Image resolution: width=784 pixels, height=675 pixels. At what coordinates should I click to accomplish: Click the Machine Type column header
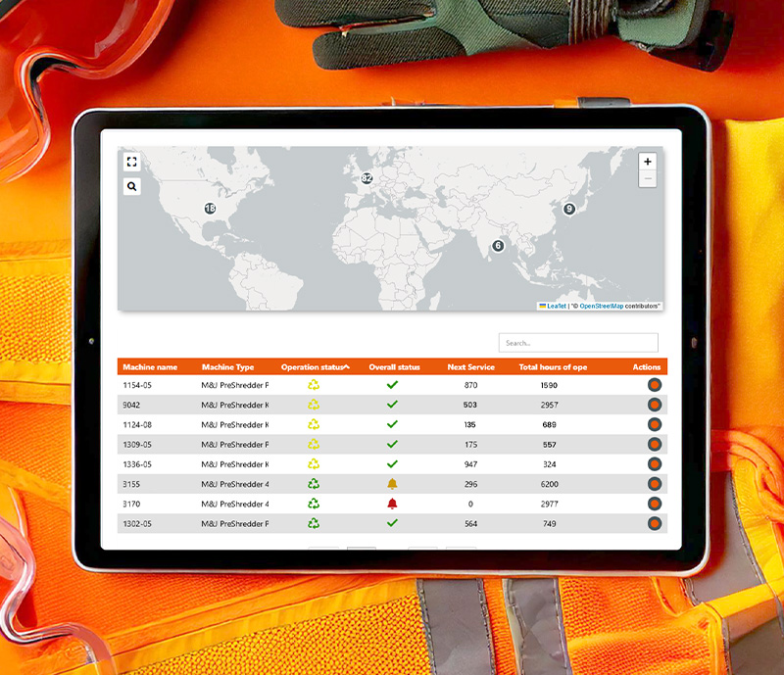point(227,367)
